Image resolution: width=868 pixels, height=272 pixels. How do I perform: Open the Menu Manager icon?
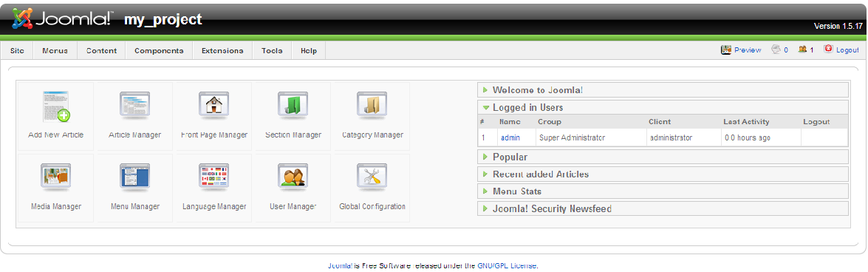coord(135,177)
